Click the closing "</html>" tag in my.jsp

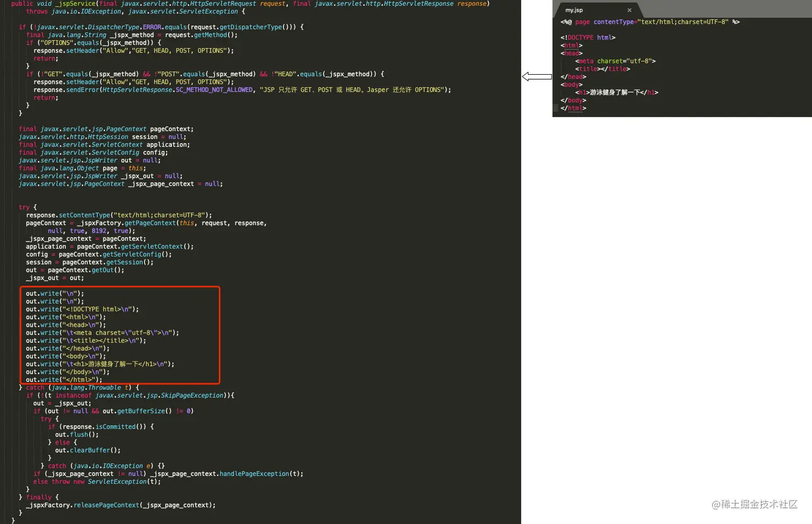[x=574, y=108]
